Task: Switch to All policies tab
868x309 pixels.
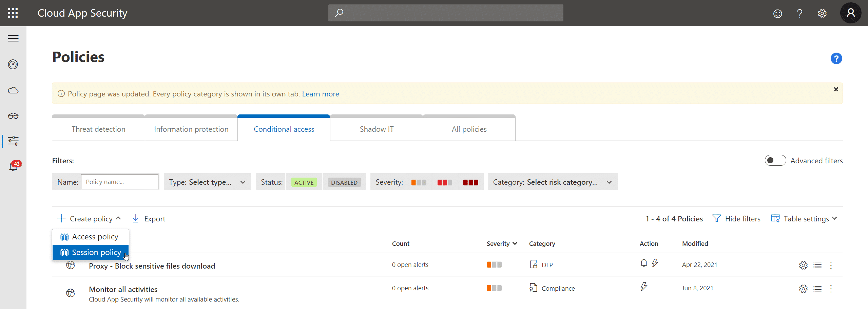Action: [x=469, y=129]
